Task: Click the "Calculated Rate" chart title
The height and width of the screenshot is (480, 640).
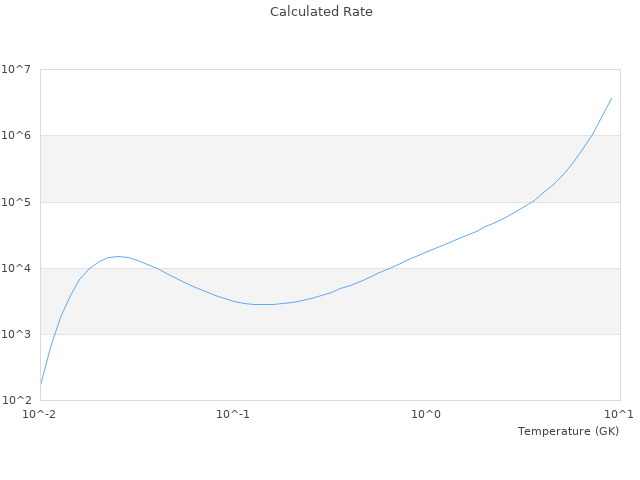Action: [x=320, y=12]
